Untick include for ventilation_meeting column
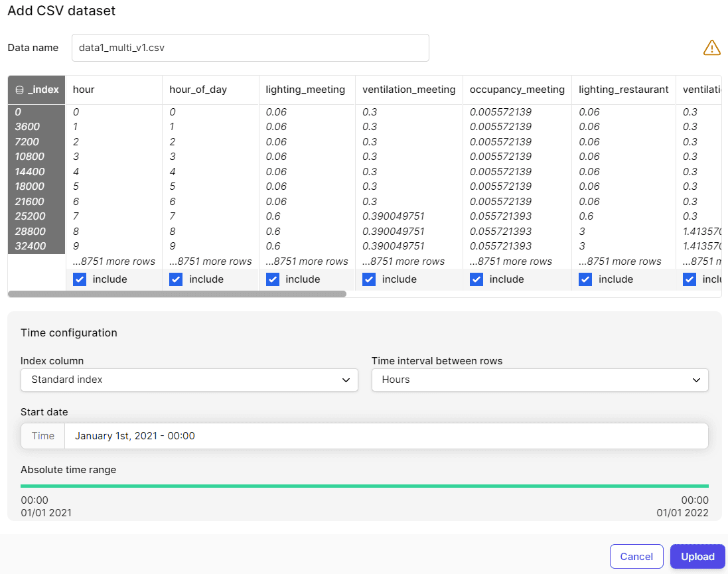Viewport: 728px width, 574px height. click(x=369, y=279)
